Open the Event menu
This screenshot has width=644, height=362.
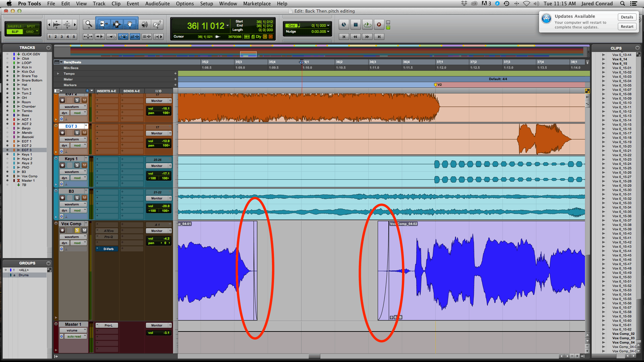pyautogui.click(x=133, y=3)
